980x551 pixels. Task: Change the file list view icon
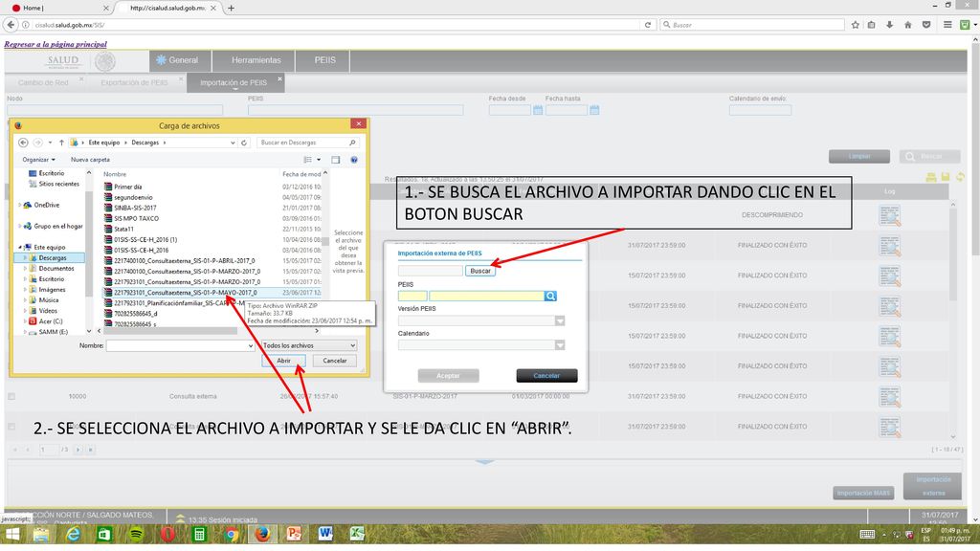pyautogui.click(x=307, y=160)
